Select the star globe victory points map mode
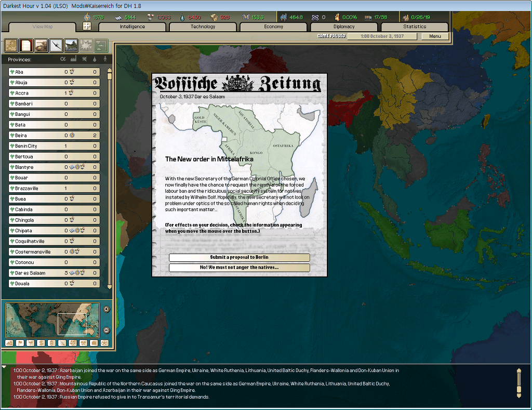This screenshot has width=532, height=410. tap(104, 343)
